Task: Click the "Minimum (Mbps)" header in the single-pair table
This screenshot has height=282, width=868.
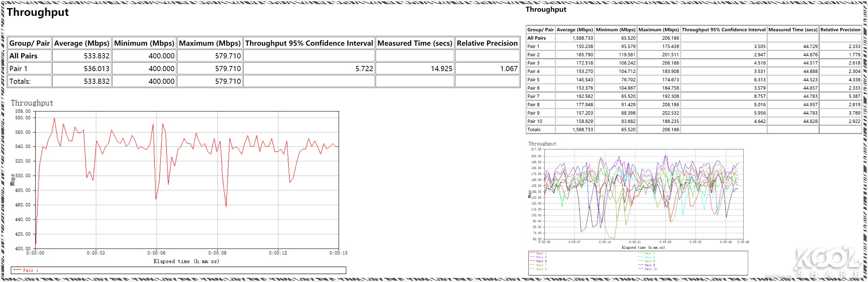Action: click(x=144, y=43)
